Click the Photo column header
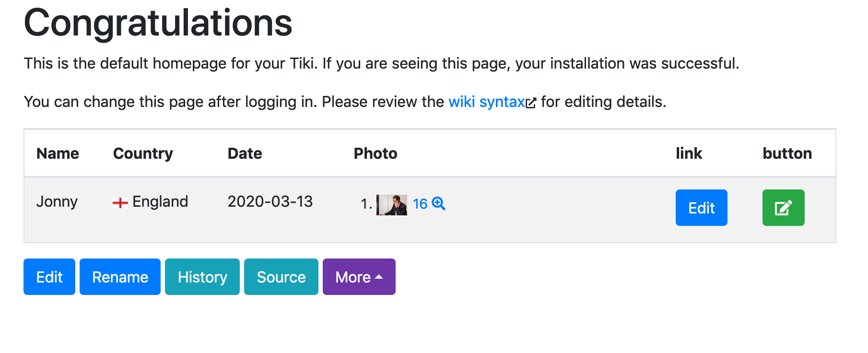 click(375, 153)
